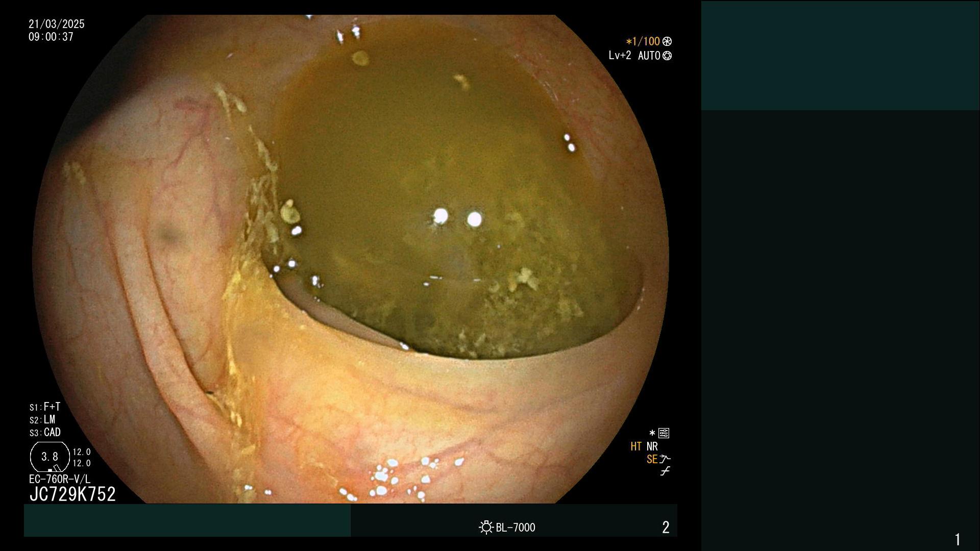Click the HT indicator label
The height and width of the screenshot is (551, 980).
coord(636,446)
